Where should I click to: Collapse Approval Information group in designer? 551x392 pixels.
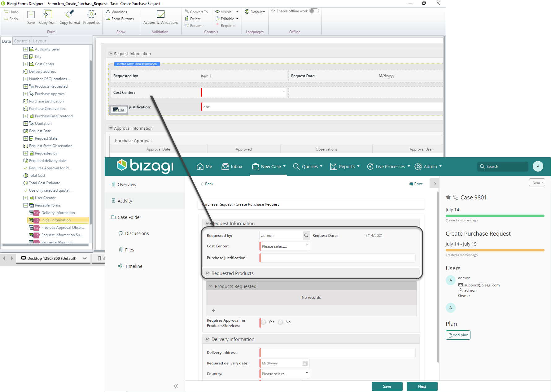(111, 128)
